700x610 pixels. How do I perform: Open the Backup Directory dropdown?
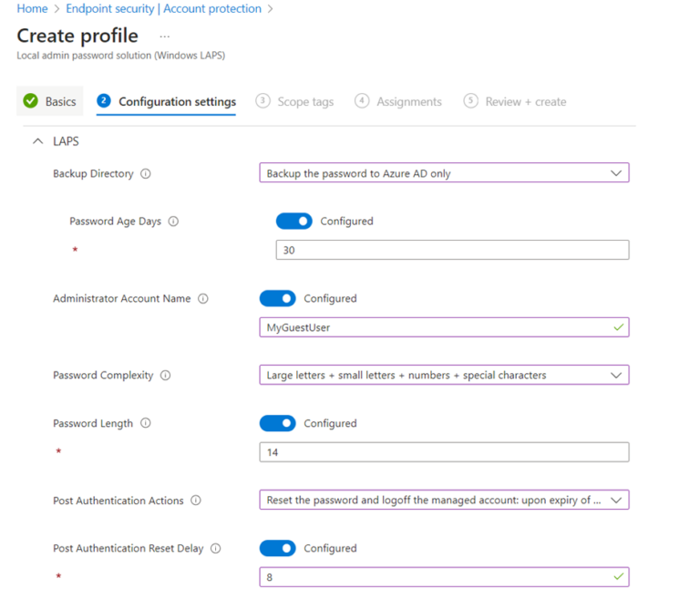click(444, 173)
